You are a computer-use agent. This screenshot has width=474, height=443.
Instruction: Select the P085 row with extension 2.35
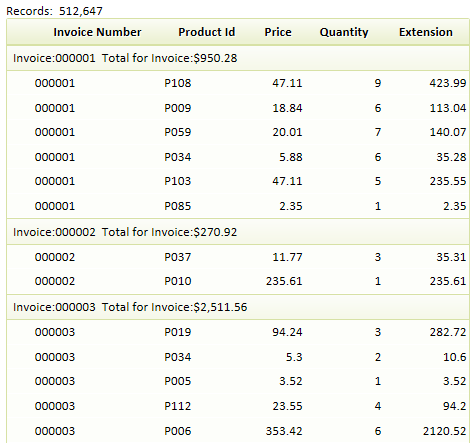coord(238,206)
